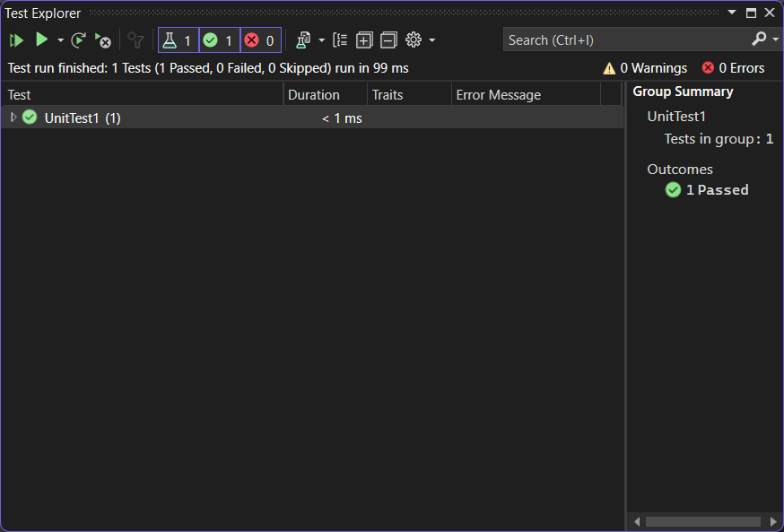Click the summary pane horizontal scrollbar thumb
The height and width of the screenshot is (532, 784).
[x=702, y=522]
